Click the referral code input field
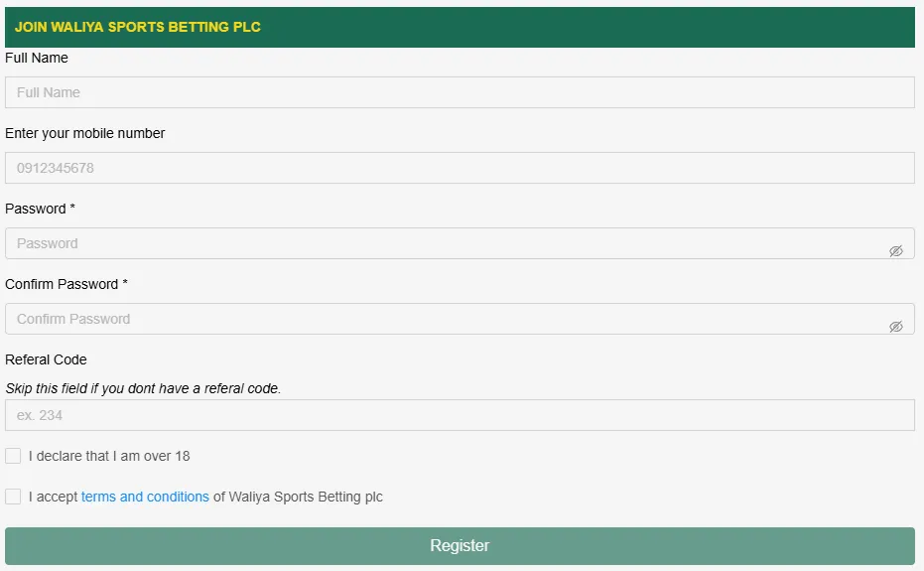This screenshot has width=924, height=571. pos(460,415)
